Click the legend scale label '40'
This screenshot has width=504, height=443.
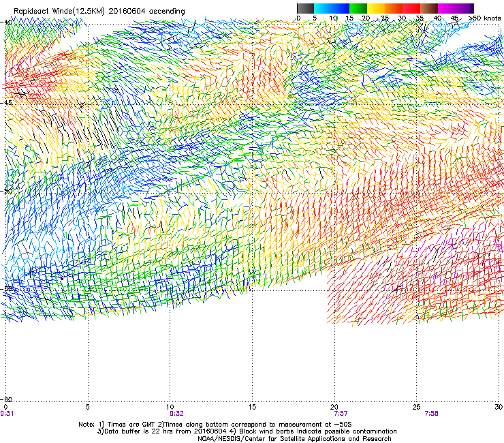pos(437,18)
